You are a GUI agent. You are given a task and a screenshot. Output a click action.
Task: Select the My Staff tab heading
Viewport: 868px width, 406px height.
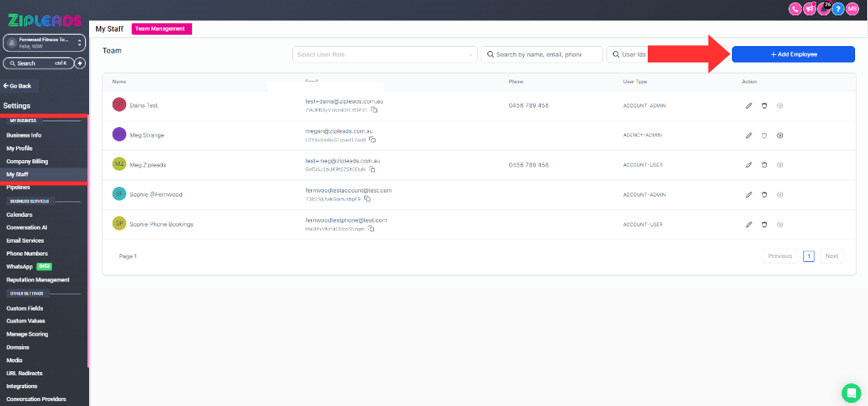(109, 29)
